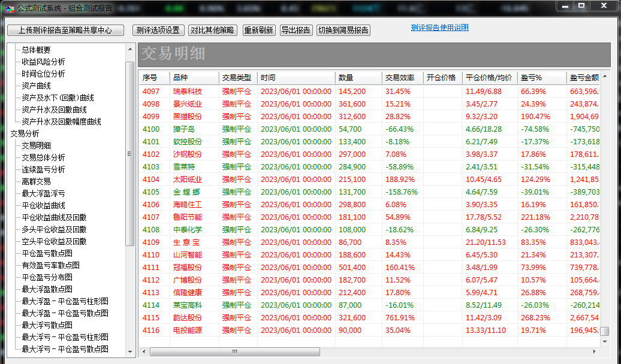Click the 黑猫股份 stock name cell

tap(188, 117)
